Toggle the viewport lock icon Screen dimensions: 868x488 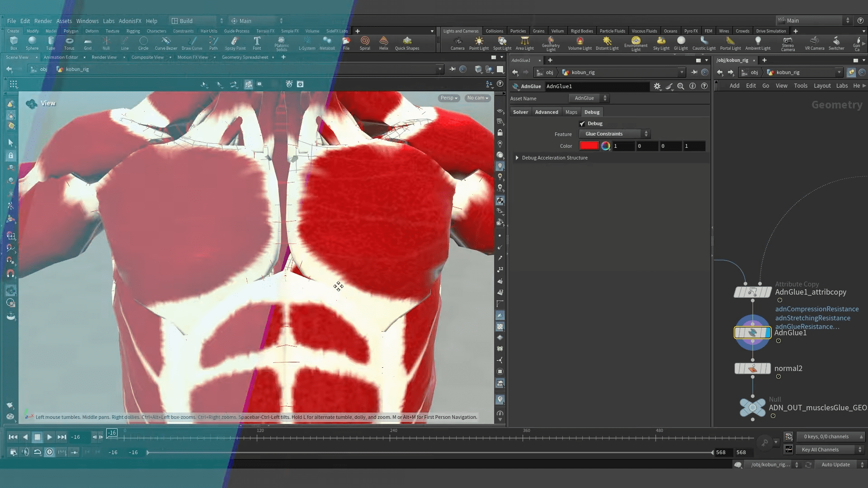(500, 133)
